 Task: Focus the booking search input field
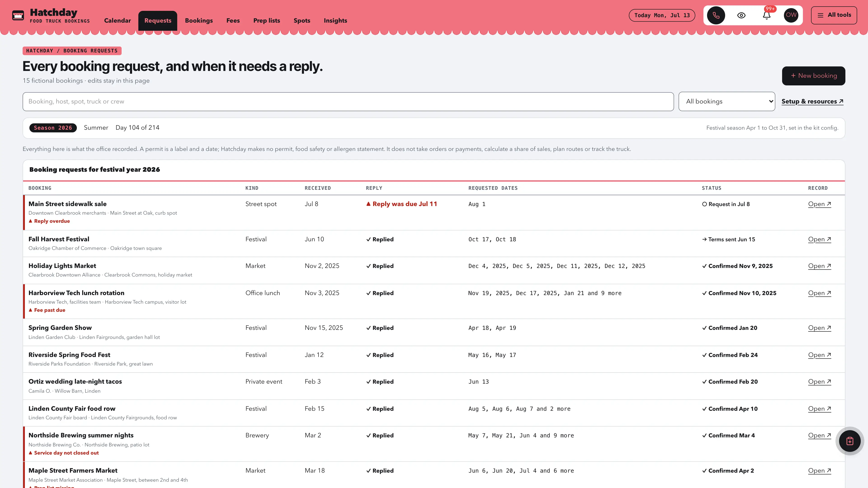[348, 101]
